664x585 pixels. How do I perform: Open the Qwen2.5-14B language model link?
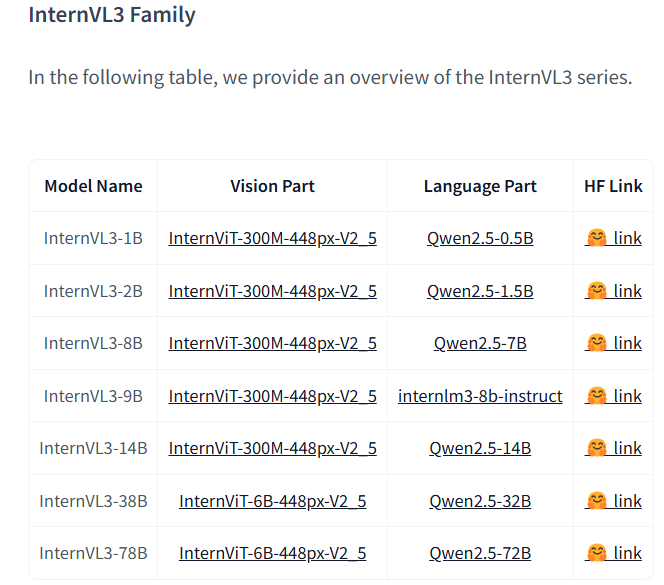[480, 449]
